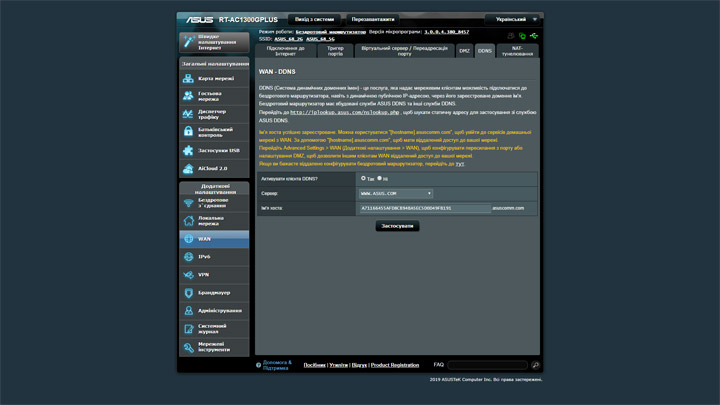The image size is (720, 405).
Task: Open the Відгук feedback link
Action: coord(359,365)
